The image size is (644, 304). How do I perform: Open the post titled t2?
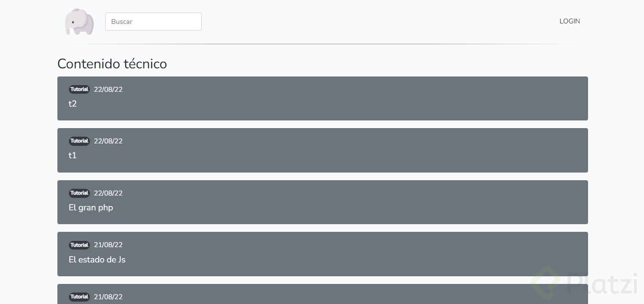(73, 104)
